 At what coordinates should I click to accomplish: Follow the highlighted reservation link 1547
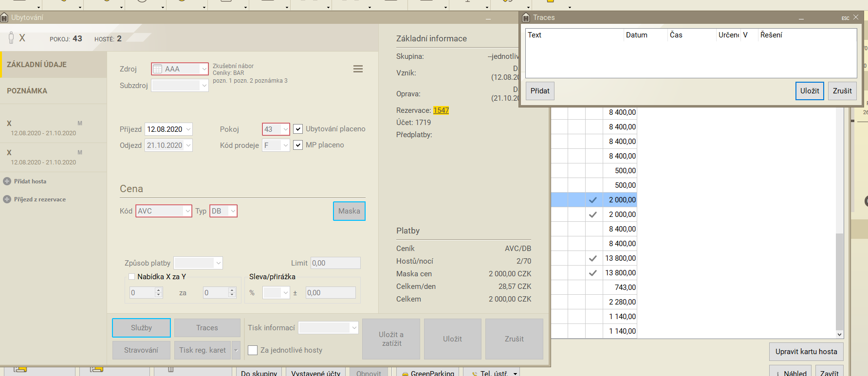click(441, 110)
